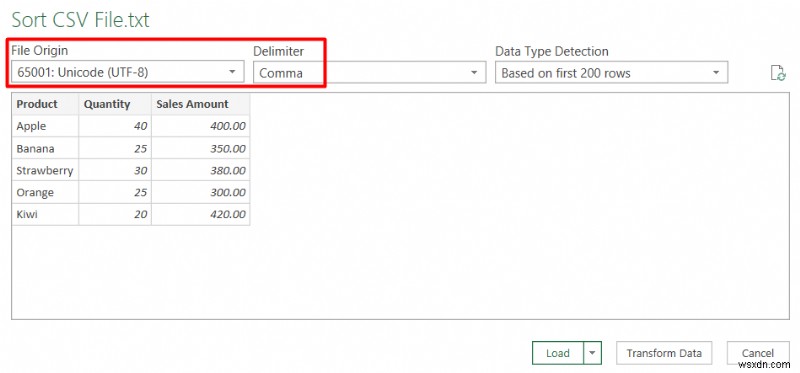The image size is (800, 373).
Task: Click the 420.00 sales amount cell
Action: tap(201, 214)
